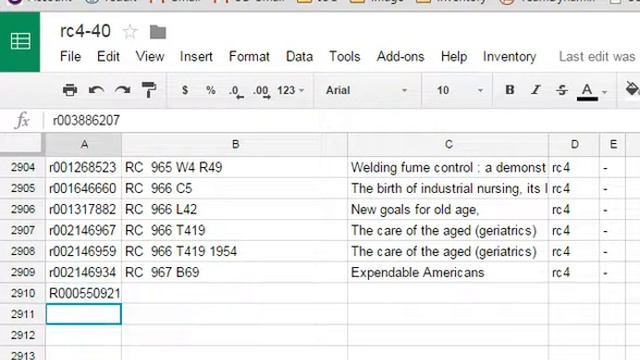Open the move-to-folder icon

pyautogui.click(x=158, y=32)
